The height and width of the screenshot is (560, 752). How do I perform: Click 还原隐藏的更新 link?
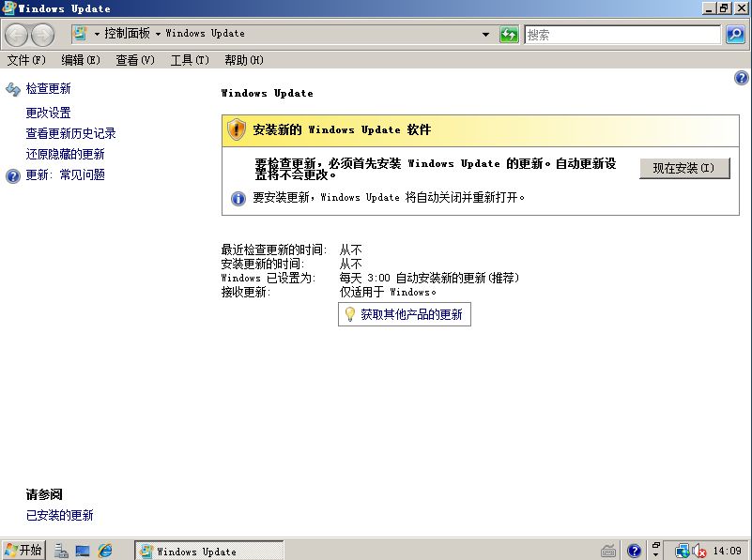coord(65,154)
